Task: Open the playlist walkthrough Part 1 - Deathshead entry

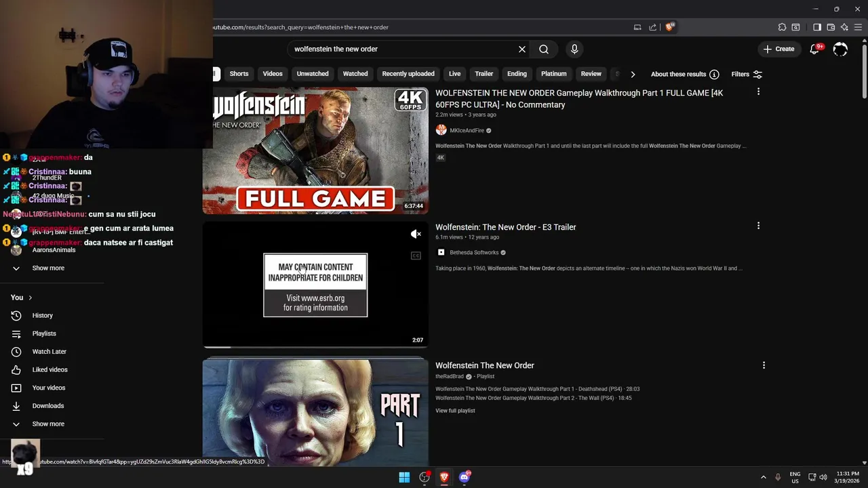Action: click(537, 389)
